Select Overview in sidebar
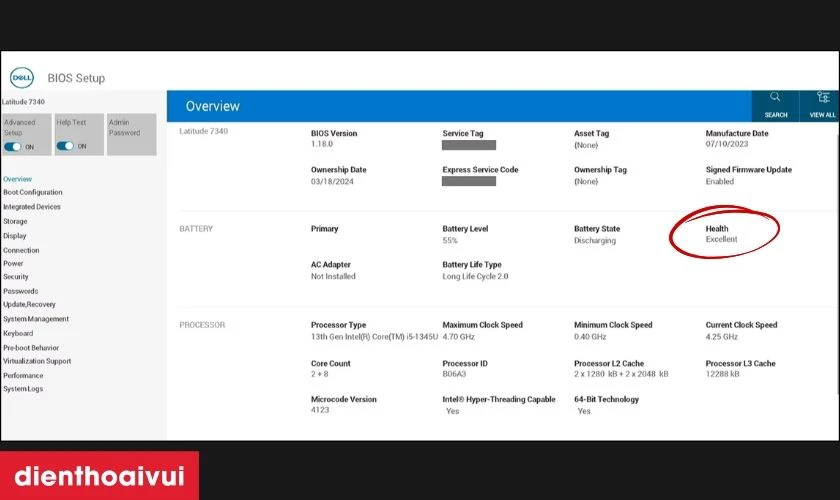Viewport: 840px width, 500px height. point(18,179)
